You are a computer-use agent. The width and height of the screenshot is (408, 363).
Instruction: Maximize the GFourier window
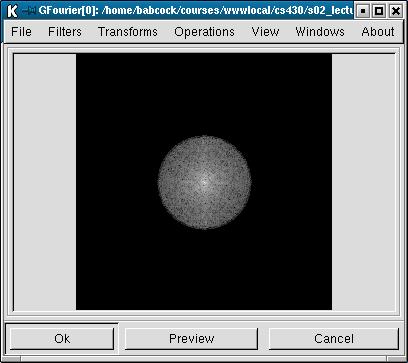[379, 11]
